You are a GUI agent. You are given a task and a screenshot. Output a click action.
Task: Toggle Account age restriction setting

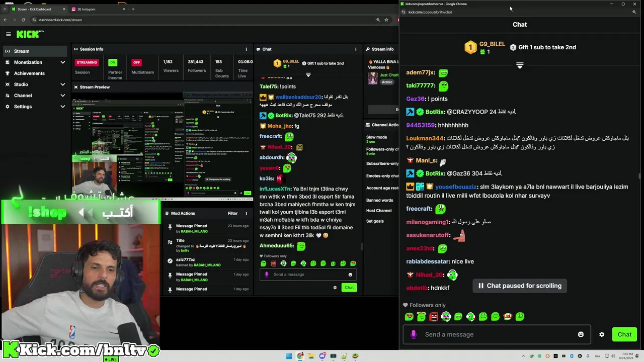pos(382,188)
